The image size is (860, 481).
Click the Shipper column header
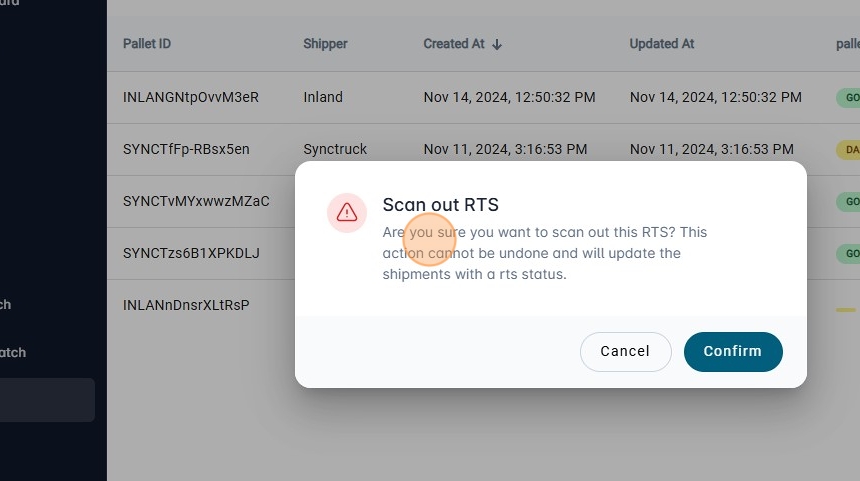(x=325, y=44)
